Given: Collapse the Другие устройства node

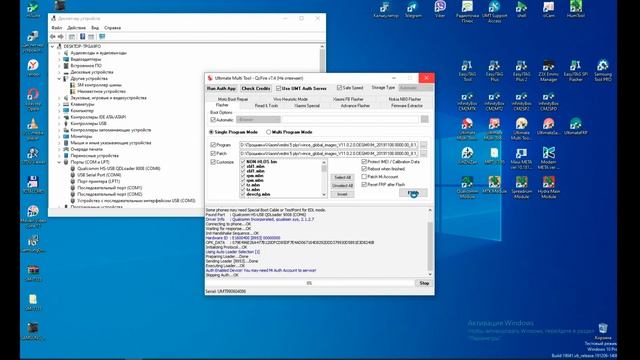Looking at the screenshot, I should pos(59,79).
